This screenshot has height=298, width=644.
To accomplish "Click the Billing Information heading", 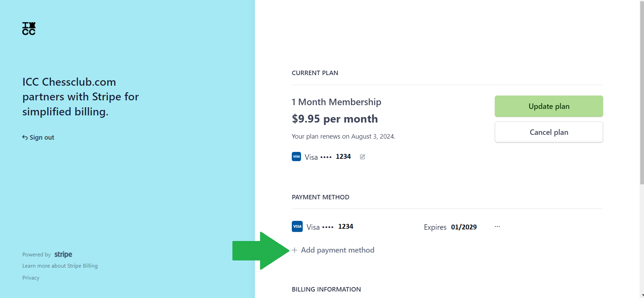I will tap(326, 289).
